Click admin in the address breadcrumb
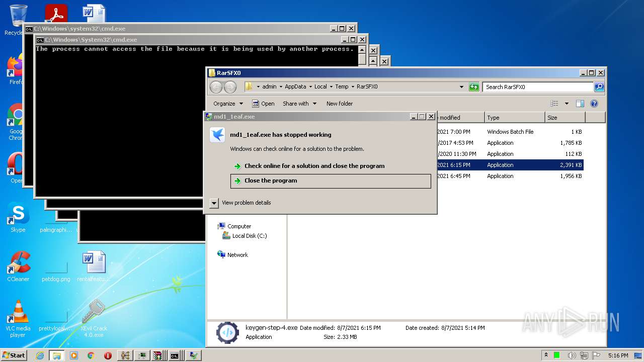The image size is (644, 362). coord(269,86)
